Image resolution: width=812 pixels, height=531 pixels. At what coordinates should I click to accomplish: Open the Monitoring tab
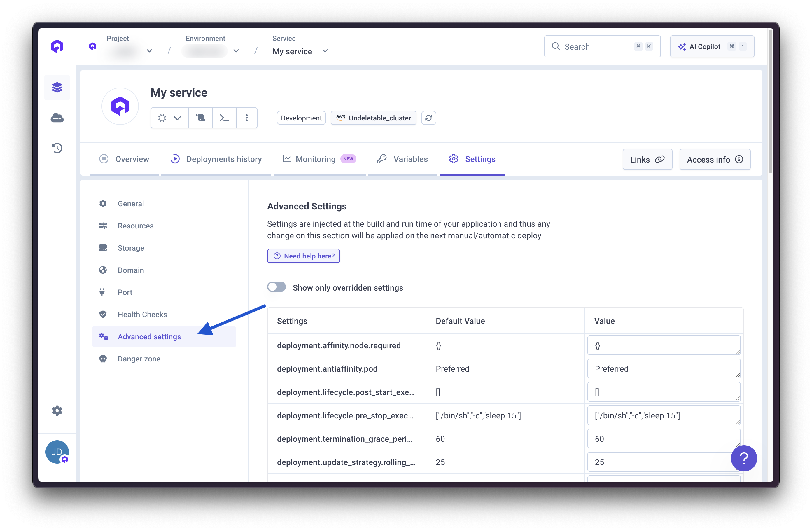pos(315,159)
